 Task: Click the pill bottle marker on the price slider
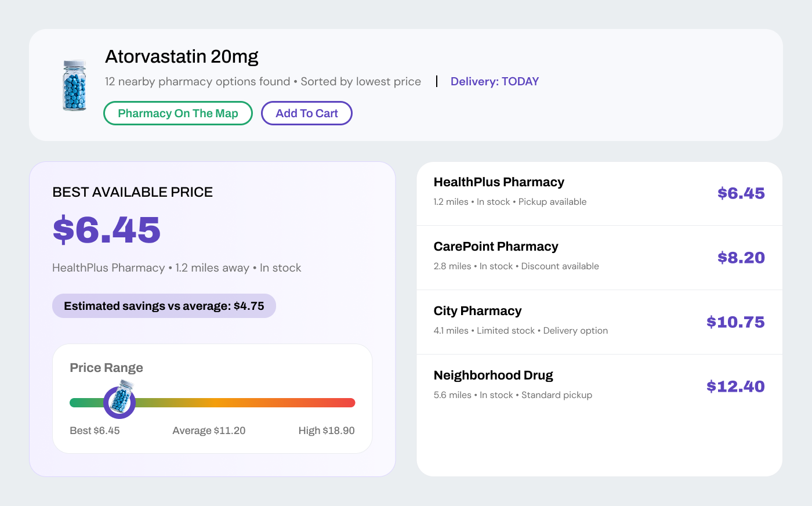[120, 400]
